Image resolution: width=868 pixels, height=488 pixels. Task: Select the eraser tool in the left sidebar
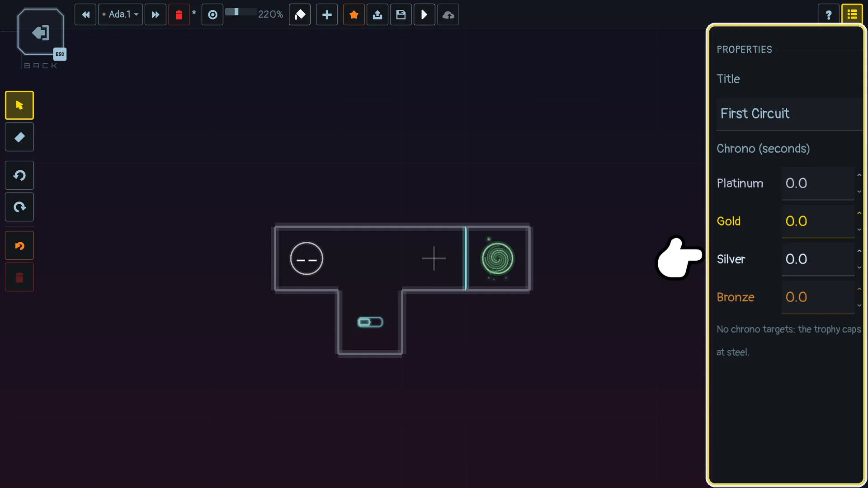[x=19, y=137]
